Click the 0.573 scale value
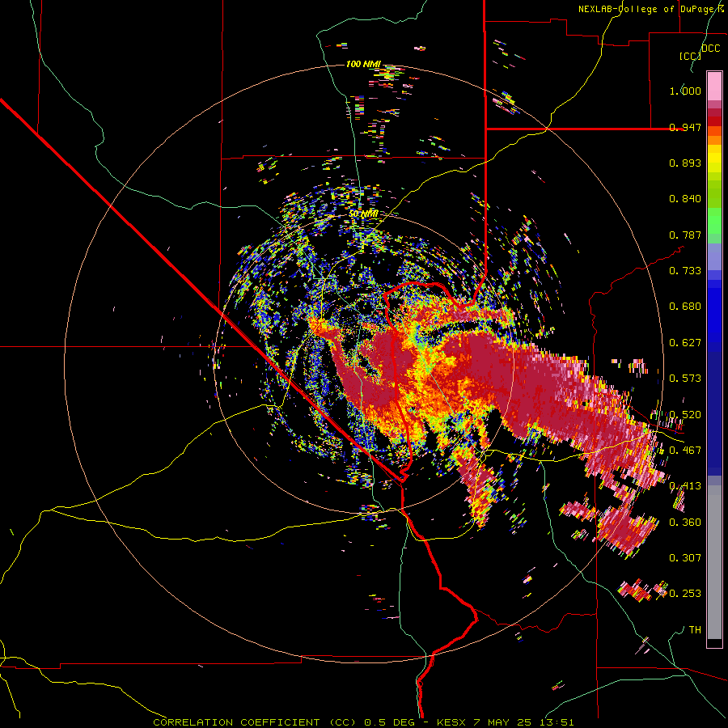Image resolution: width=728 pixels, height=728 pixels. tap(685, 379)
